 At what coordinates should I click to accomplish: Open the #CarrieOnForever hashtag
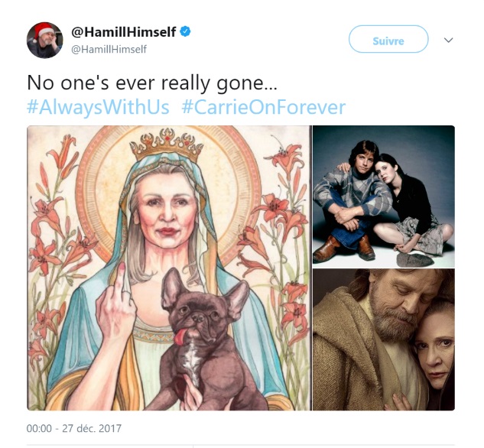(263, 107)
